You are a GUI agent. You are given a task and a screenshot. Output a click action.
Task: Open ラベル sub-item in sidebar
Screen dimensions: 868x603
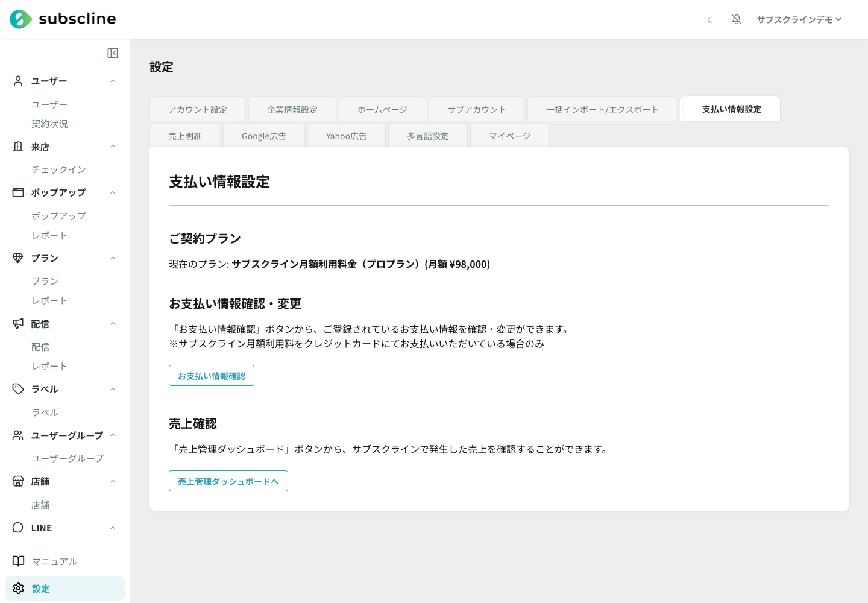click(x=45, y=412)
